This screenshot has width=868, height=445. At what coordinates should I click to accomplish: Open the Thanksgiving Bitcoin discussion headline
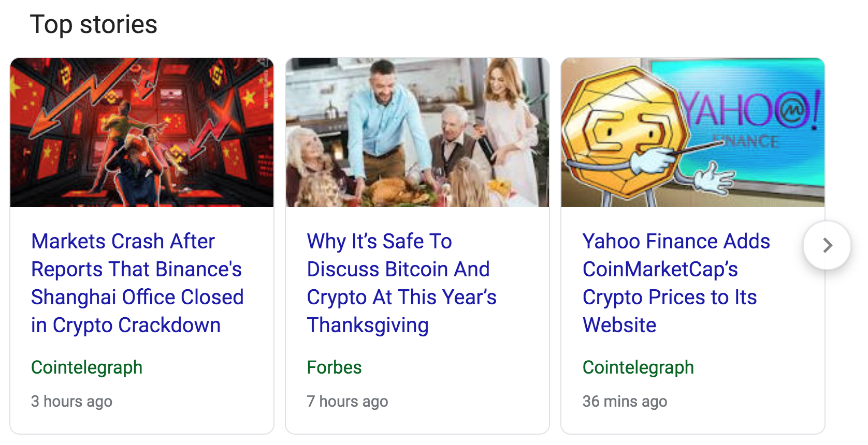[401, 283]
